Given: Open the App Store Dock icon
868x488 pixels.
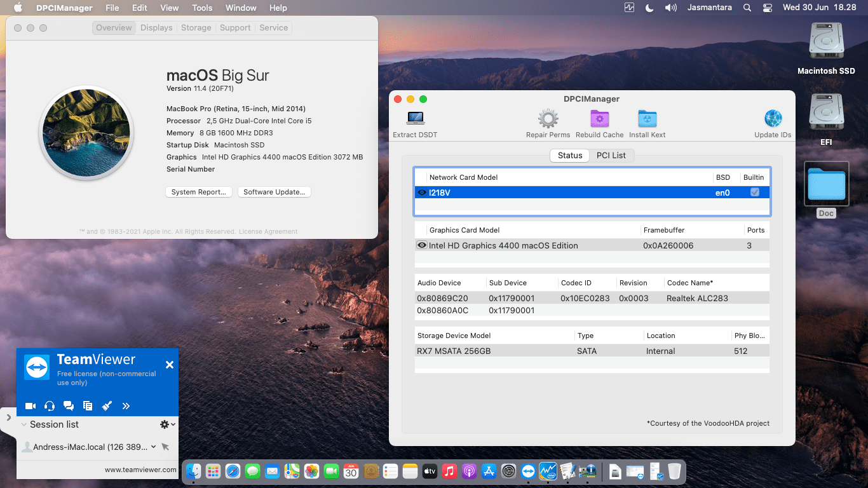Looking at the screenshot, I should [489, 471].
